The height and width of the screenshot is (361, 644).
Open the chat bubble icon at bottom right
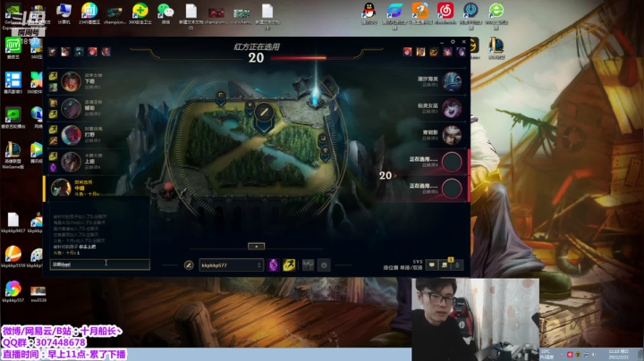(x=432, y=265)
